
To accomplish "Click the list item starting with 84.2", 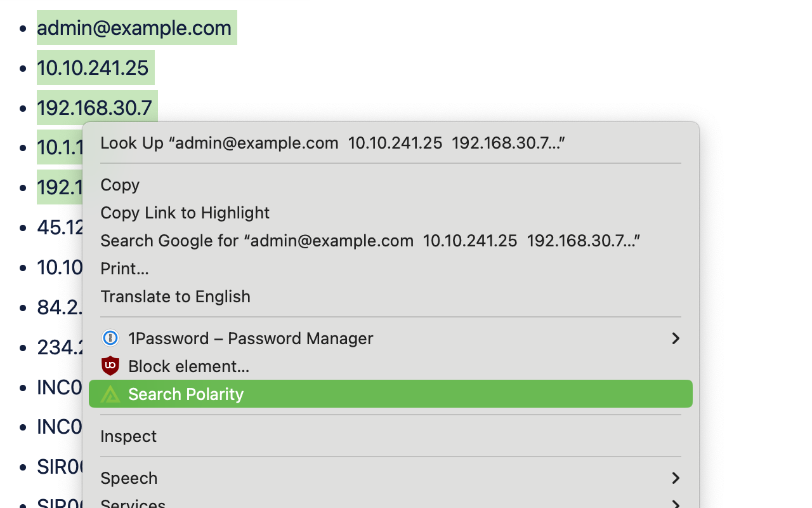I will point(60,307).
